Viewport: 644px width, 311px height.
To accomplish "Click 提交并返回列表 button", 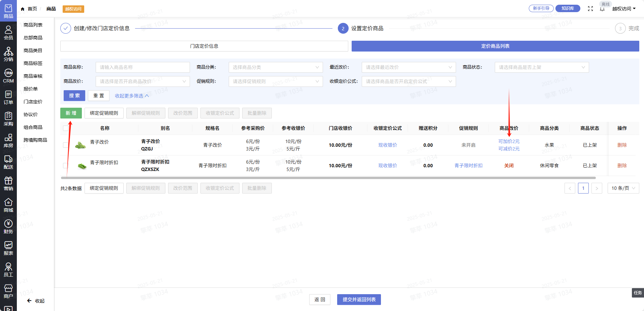I will (359, 300).
